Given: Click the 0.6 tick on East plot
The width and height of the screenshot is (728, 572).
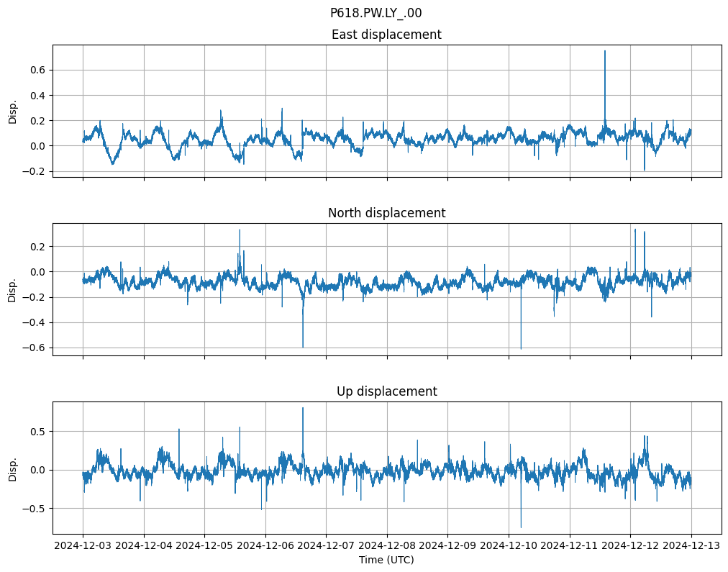Looking at the screenshot, I should 37,70.
